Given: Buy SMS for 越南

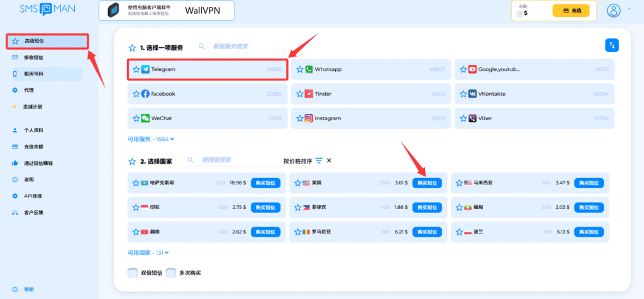Looking at the screenshot, I should (x=266, y=232).
